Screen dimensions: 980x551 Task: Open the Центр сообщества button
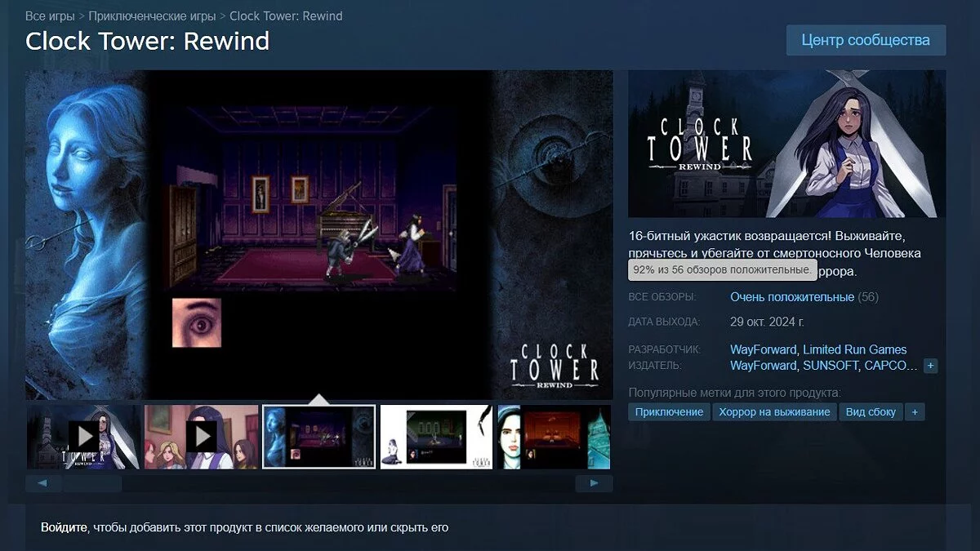coord(866,40)
